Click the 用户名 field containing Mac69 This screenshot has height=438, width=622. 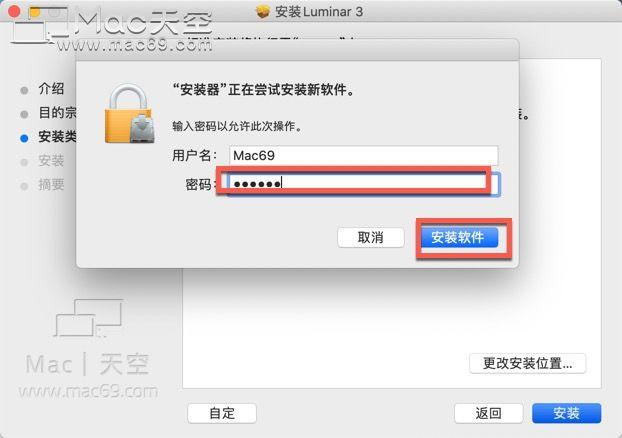click(363, 155)
